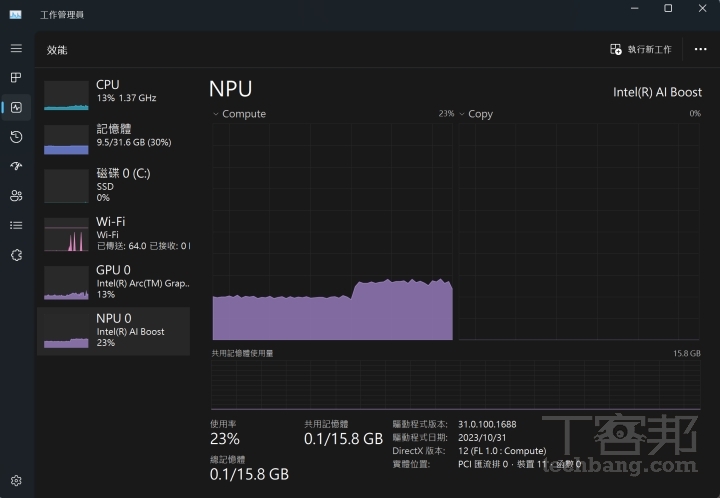Click the PCI 匯流排 0 physical location value
Image resolution: width=720 pixels, height=498 pixels.
pos(519,464)
